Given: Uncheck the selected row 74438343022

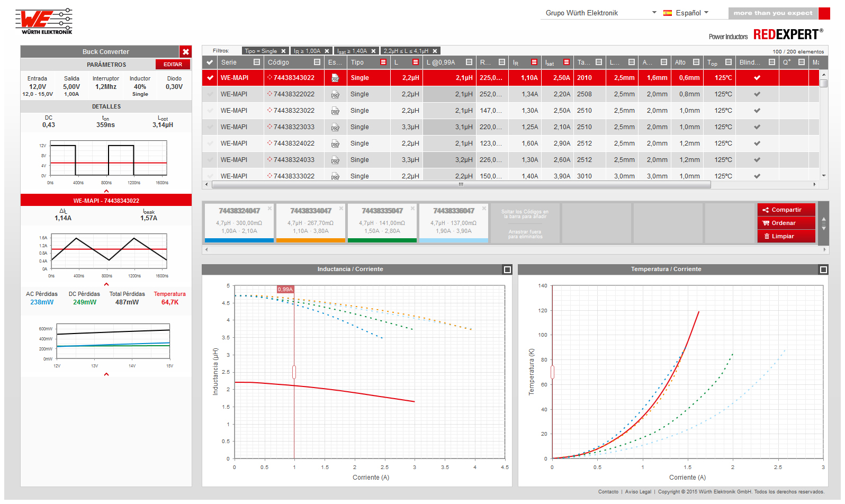Looking at the screenshot, I should coord(210,78).
